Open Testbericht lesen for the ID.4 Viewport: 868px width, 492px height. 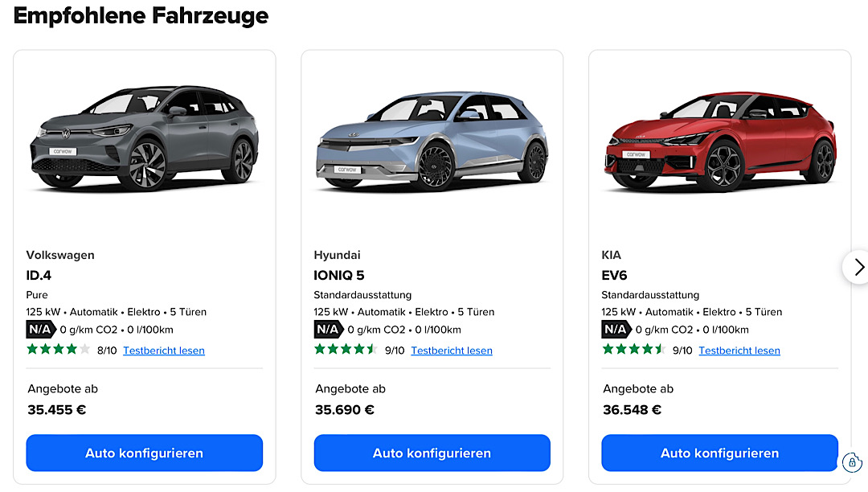click(163, 351)
